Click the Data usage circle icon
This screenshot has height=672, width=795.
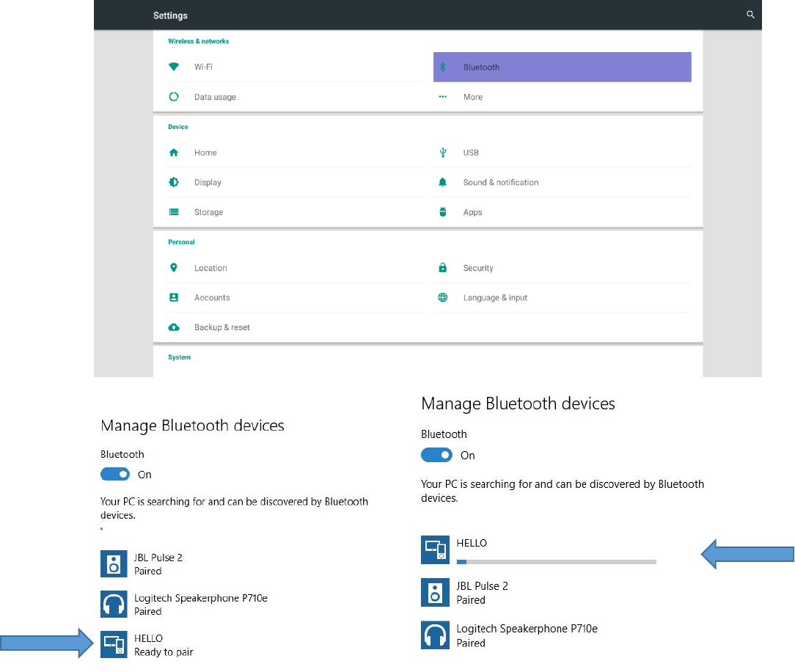pyautogui.click(x=174, y=96)
